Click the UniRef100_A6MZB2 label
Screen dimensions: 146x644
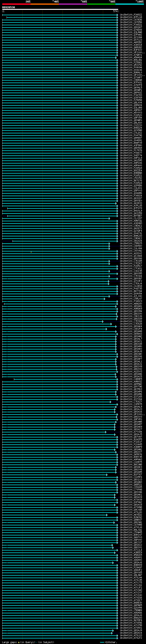tap(131, 42)
